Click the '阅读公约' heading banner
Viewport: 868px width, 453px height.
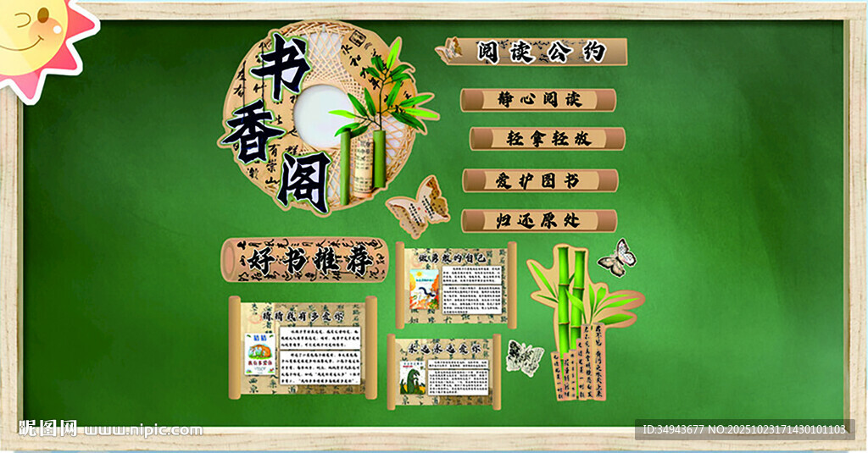pyautogui.click(x=532, y=52)
